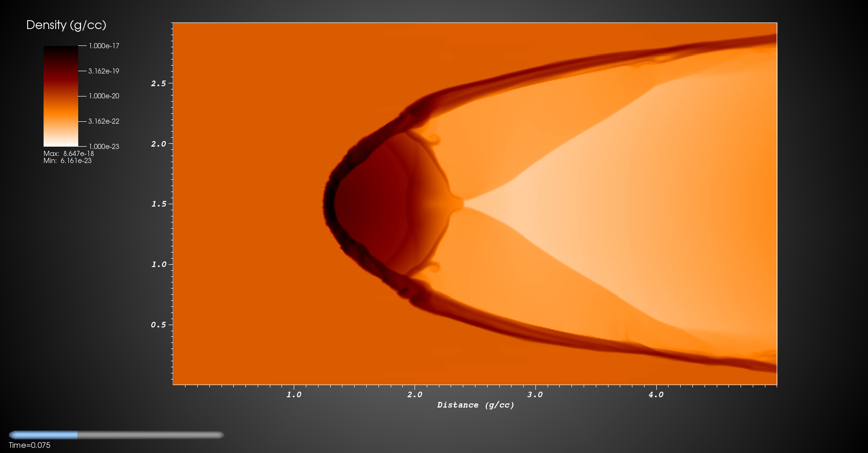868x453 pixels.
Task: Click the 'Min: 6.161e-23' readout
Action: pos(67,161)
